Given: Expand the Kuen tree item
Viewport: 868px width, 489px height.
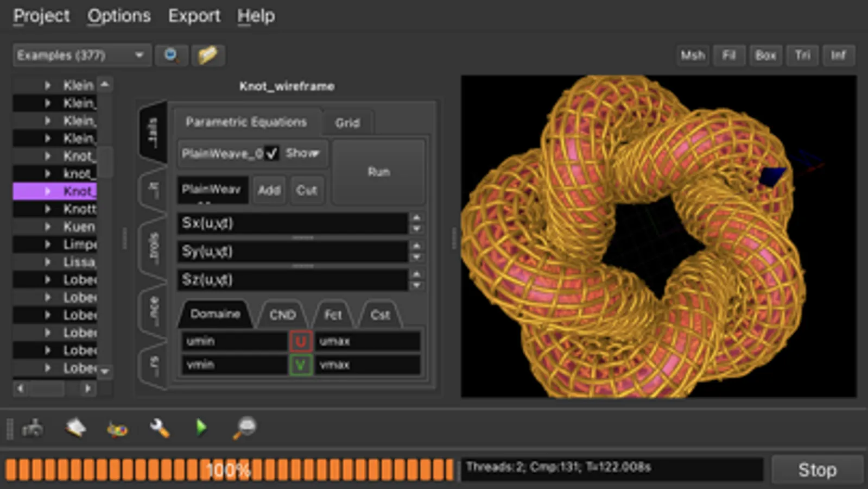Looking at the screenshot, I should [x=48, y=227].
